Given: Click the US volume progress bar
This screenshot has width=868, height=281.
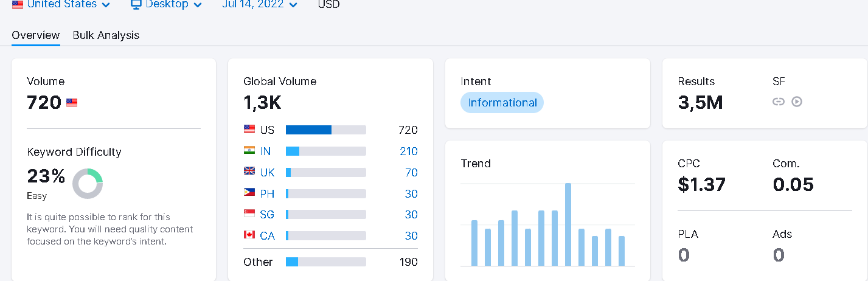Looking at the screenshot, I should pyautogui.click(x=326, y=130).
